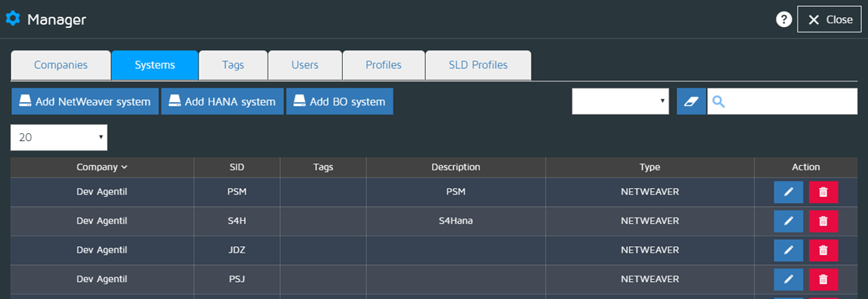Delete the PSJ system entry
Viewport: 868px width, 299px height.
click(x=823, y=280)
